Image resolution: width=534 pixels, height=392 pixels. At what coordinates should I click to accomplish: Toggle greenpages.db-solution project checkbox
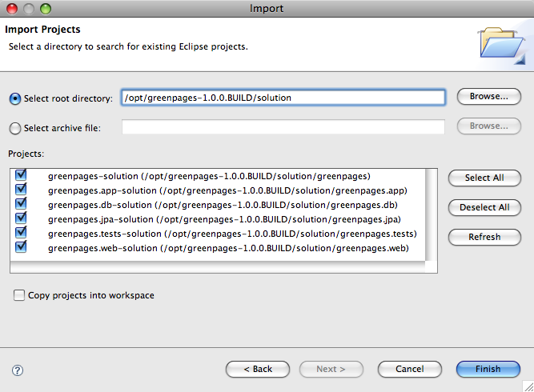point(21,204)
